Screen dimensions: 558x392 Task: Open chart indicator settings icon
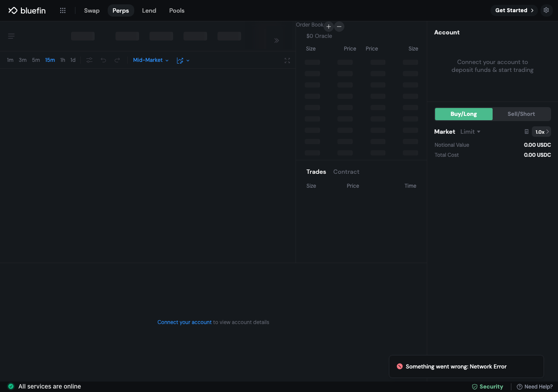click(x=89, y=60)
